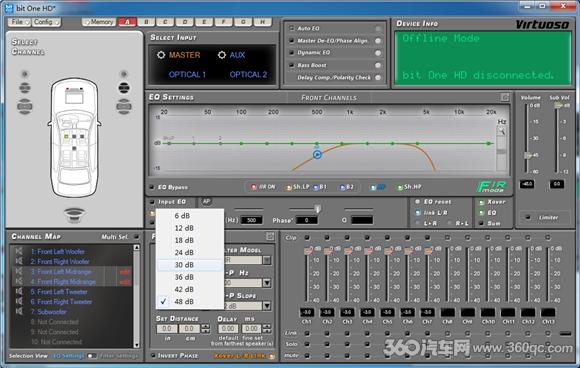Screen dimensions: 580x368
Task: Toggle B2 curve indicator
Action: (x=342, y=188)
